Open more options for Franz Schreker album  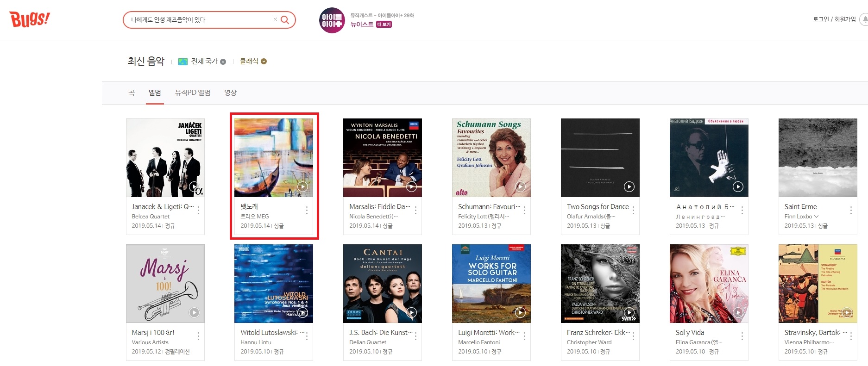click(633, 336)
